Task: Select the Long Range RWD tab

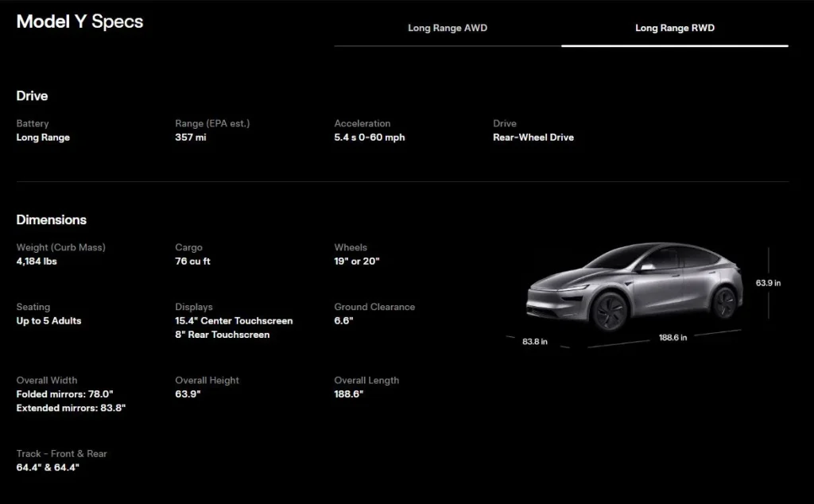Action: tap(675, 28)
